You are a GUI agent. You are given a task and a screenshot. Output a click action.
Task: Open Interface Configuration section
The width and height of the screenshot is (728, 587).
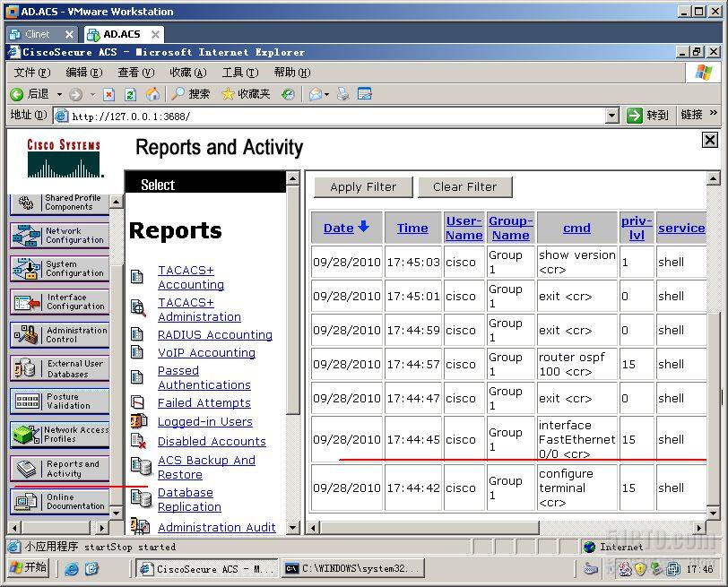pyautogui.click(x=59, y=302)
